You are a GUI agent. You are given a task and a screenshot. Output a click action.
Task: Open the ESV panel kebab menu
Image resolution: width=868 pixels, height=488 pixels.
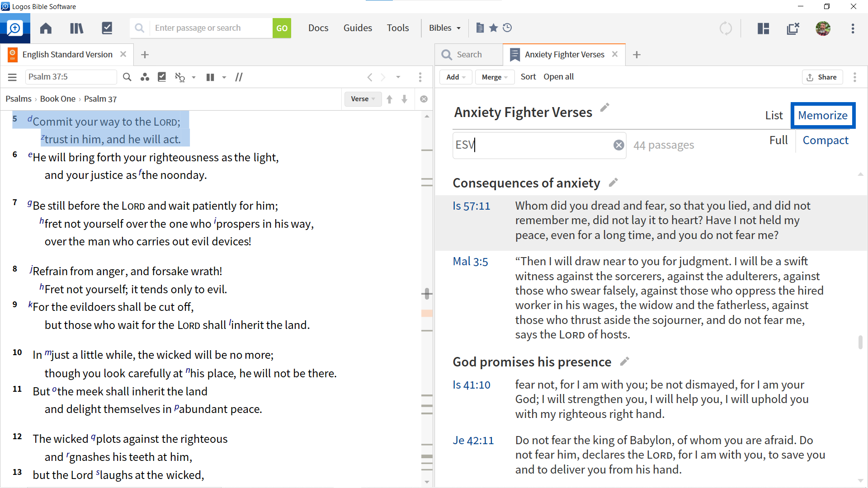420,77
